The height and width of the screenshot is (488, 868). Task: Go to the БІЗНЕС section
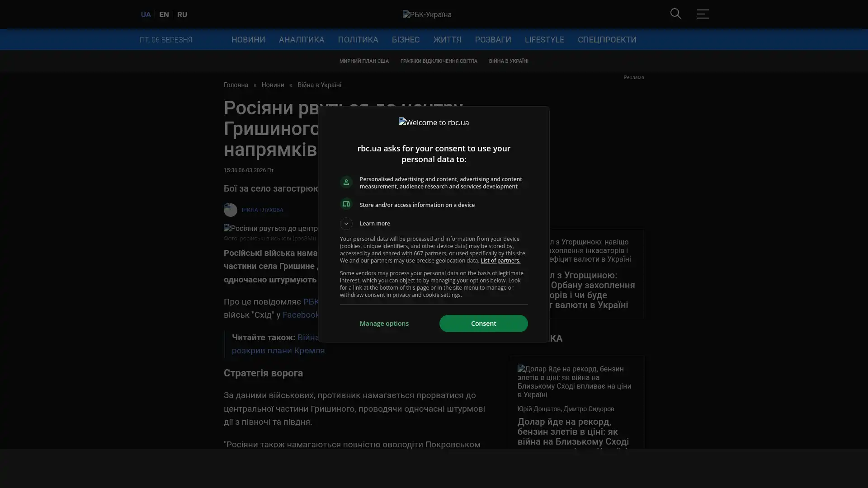406,40
